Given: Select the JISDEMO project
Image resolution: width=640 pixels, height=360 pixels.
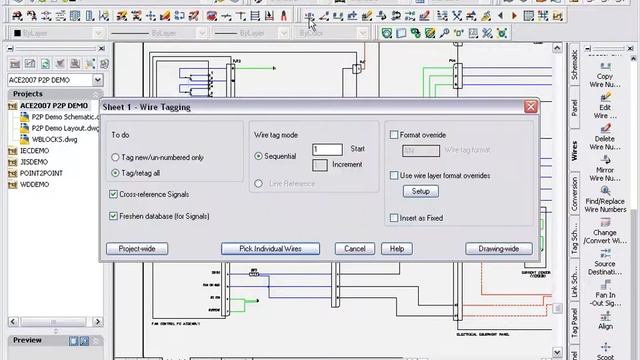Looking at the screenshot, I should coord(34,162).
